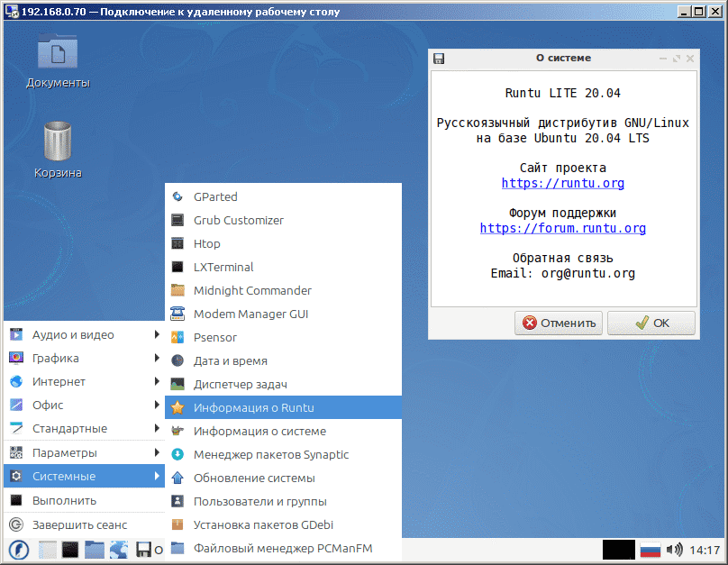
Task: Expand the Аудио и видео submenu arrow
Action: pos(157,334)
